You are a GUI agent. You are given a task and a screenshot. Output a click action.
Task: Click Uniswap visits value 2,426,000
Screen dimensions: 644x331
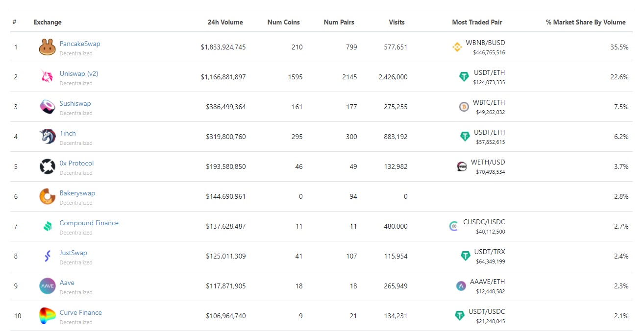[393, 77]
